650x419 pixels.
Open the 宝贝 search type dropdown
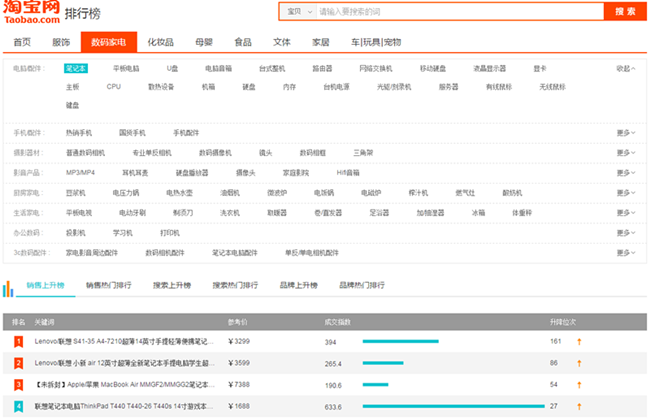click(x=299, y=12)
